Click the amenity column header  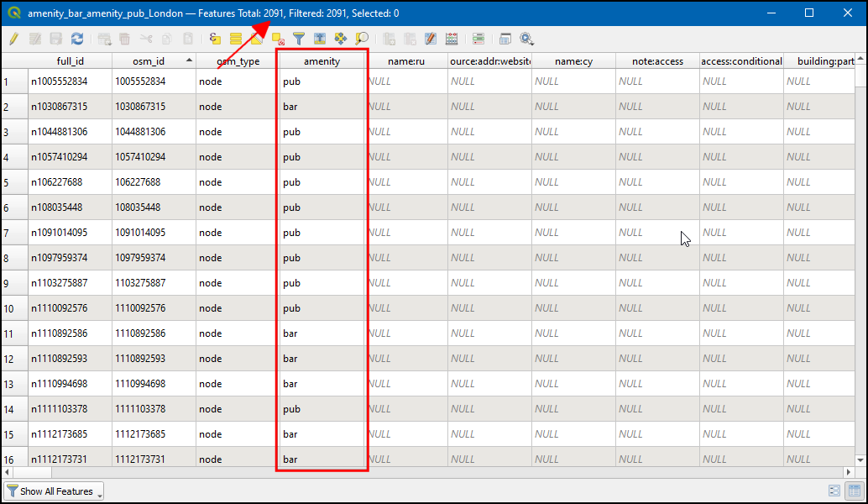click(322, 61)
